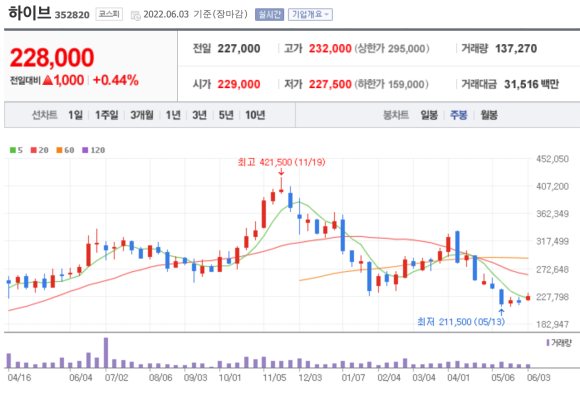Click the red up-triangle change icon

point(48,80)
